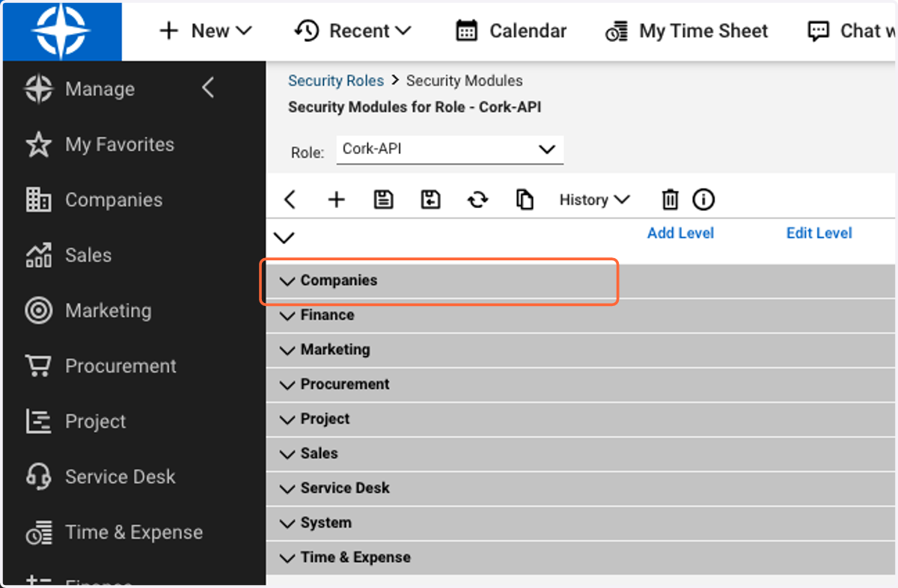Follow the Security Roles breadcrumb link
The image size is (898, 588).
point(336,81)
